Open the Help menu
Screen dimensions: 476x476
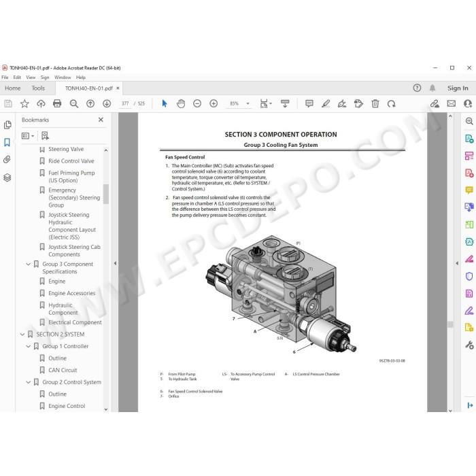(81, 78)
